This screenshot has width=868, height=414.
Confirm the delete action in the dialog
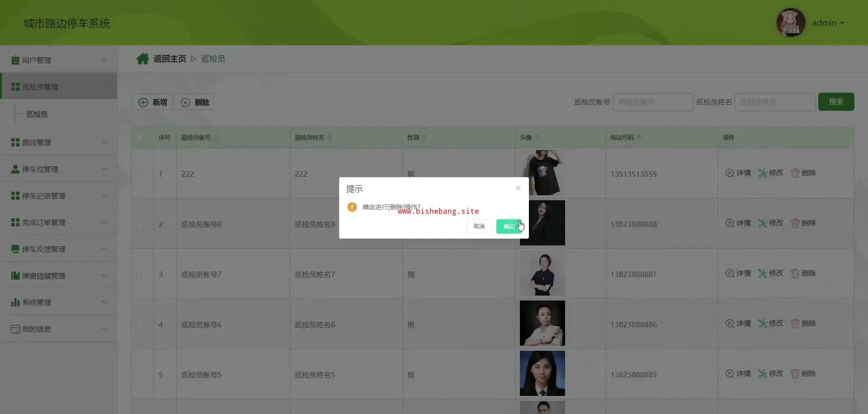[509, 226]
